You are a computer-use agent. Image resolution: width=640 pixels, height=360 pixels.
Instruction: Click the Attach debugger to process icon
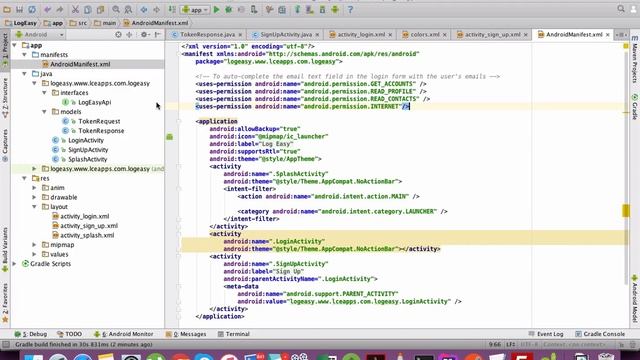click(x=254, y=9)
